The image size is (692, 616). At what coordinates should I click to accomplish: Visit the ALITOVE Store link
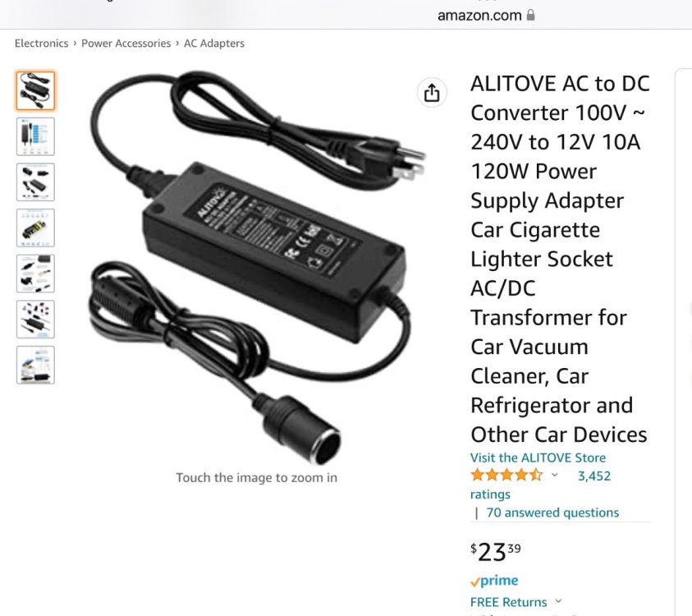coord(538,458)
